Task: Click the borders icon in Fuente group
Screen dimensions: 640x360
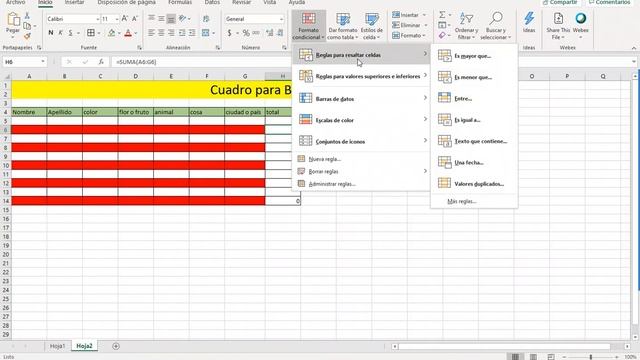Action: point(91,33)
